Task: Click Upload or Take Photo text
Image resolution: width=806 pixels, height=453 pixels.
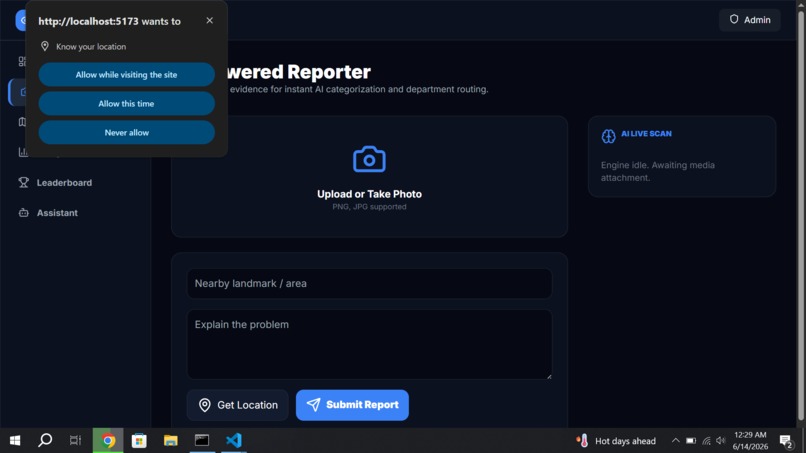Action: click(369, 194)
